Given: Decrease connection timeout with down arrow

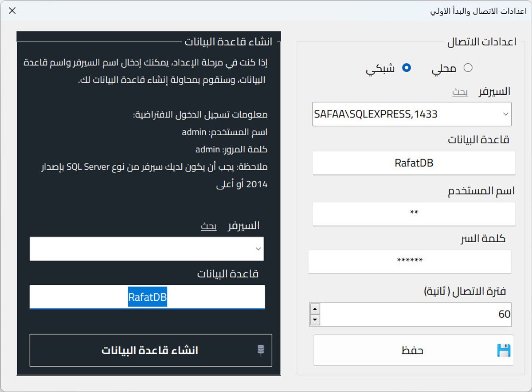Looking at the screenshot, I should click(x=315, y=320).
